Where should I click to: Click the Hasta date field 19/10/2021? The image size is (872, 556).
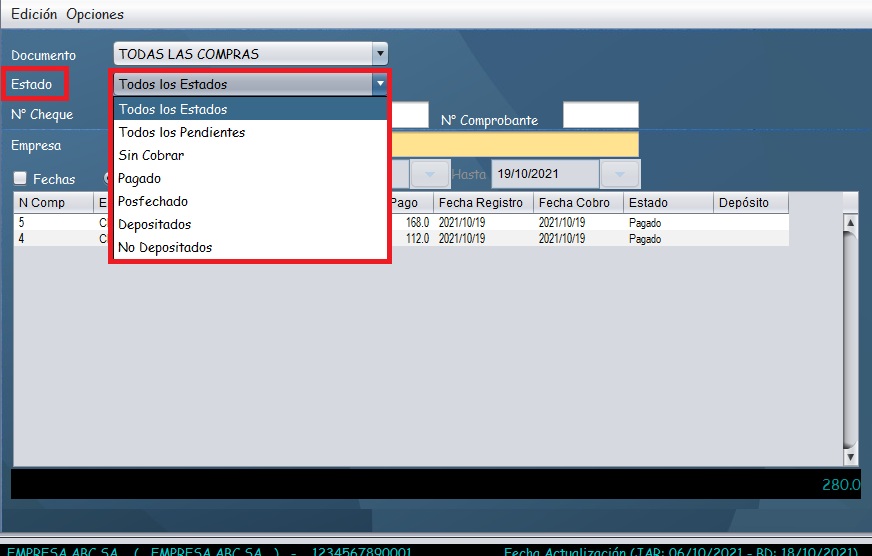(x=545, y=174)
